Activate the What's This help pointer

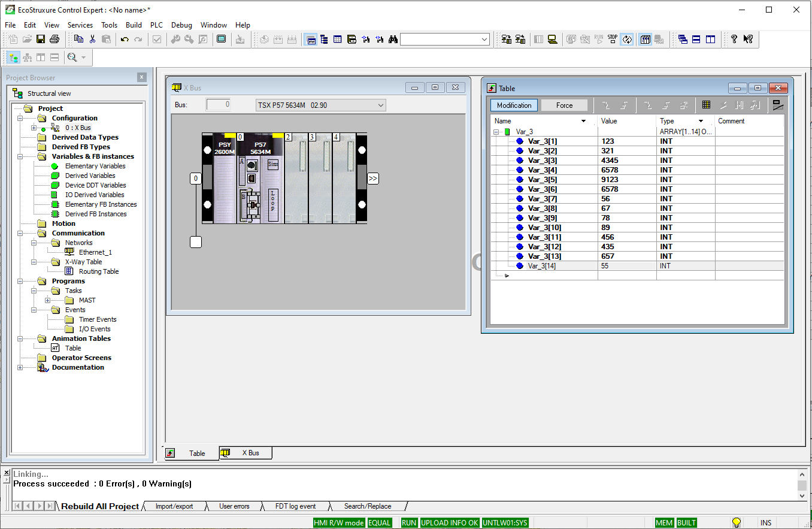pyautogui.click(x=748, y=39)
